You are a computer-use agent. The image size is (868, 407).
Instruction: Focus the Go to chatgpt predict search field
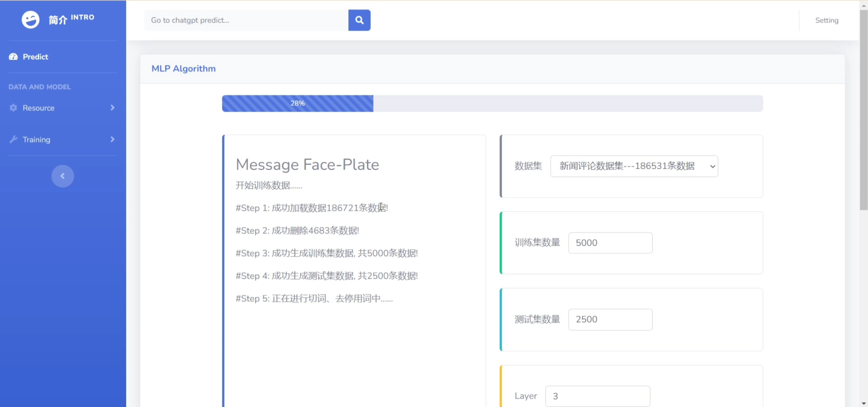click(x=246, y=20)
